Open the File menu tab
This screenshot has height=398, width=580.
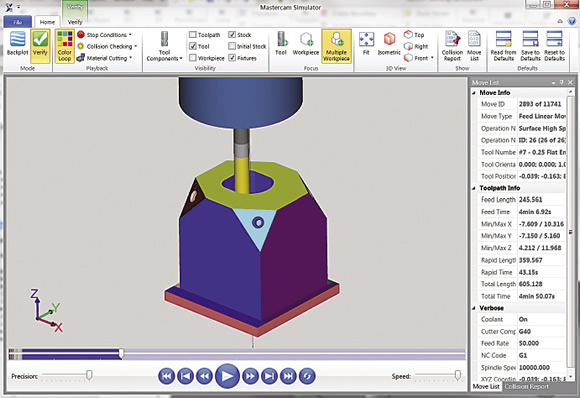click(x=17, y=22)
